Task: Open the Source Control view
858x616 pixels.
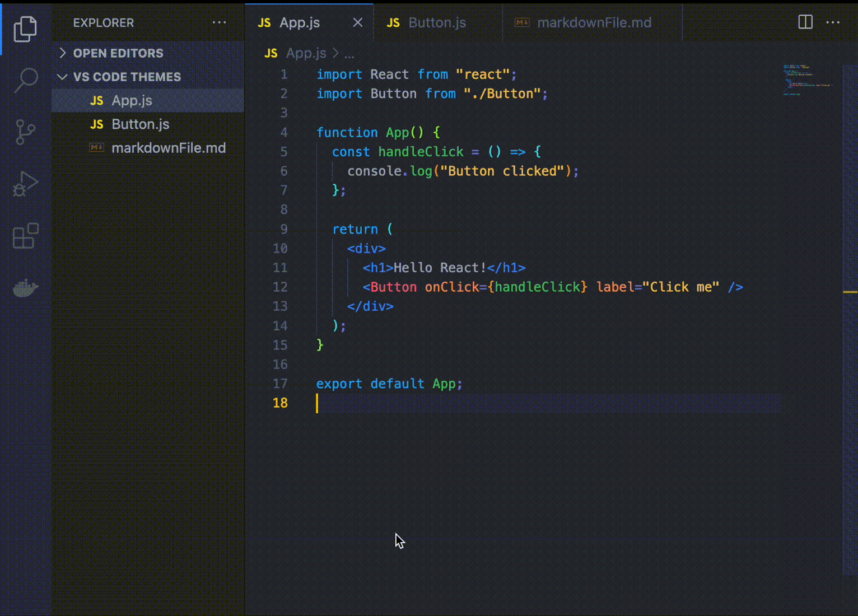Action: [25, 132]
